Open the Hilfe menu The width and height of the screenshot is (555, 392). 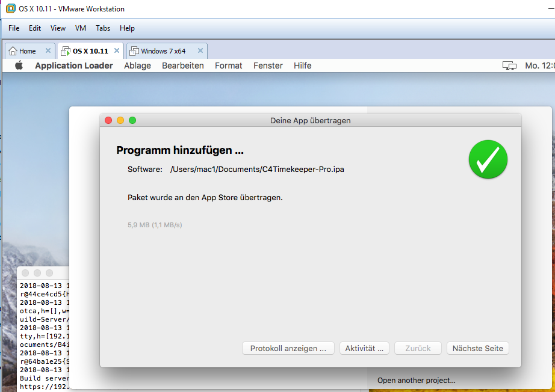302,66
